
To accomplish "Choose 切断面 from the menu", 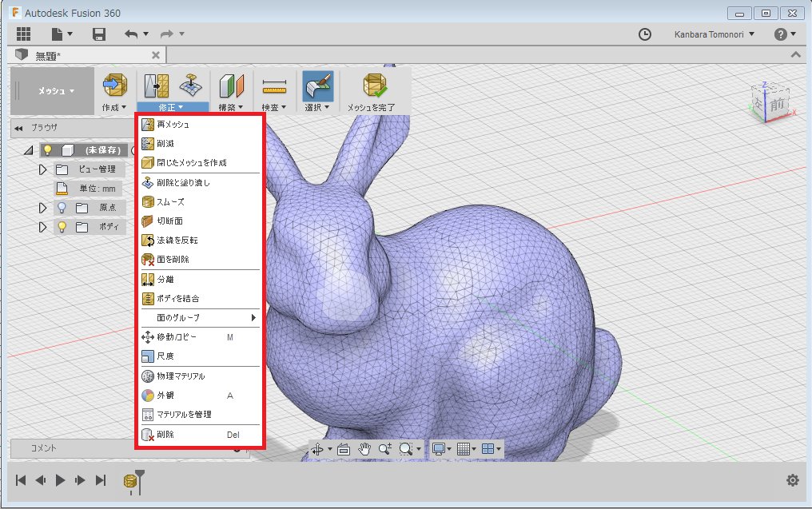I will (x=200, y=221).
